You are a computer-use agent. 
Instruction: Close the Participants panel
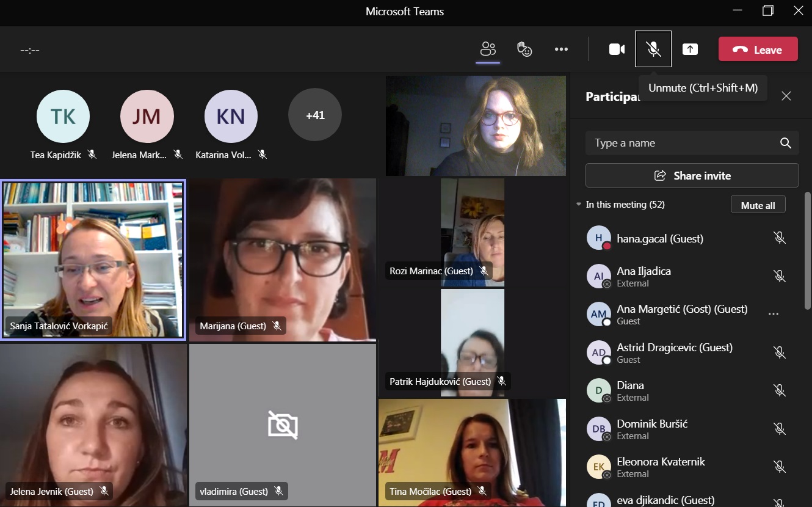tap(786, 96)
